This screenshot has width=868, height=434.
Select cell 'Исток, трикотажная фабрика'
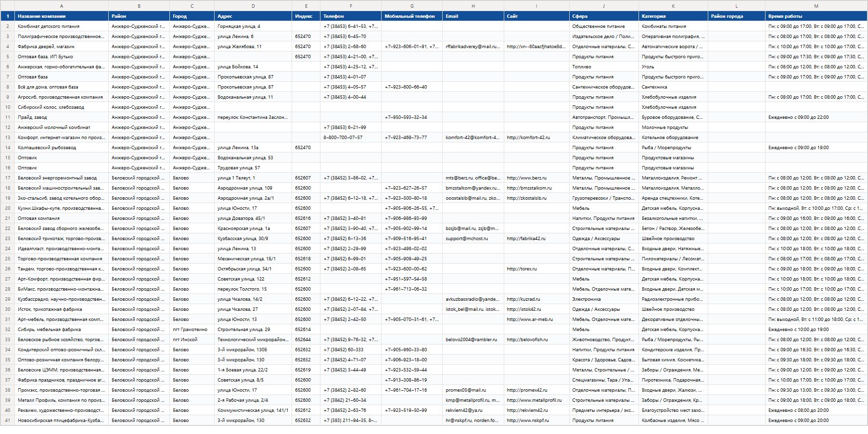pyautogui.click(x=62, y=309)
